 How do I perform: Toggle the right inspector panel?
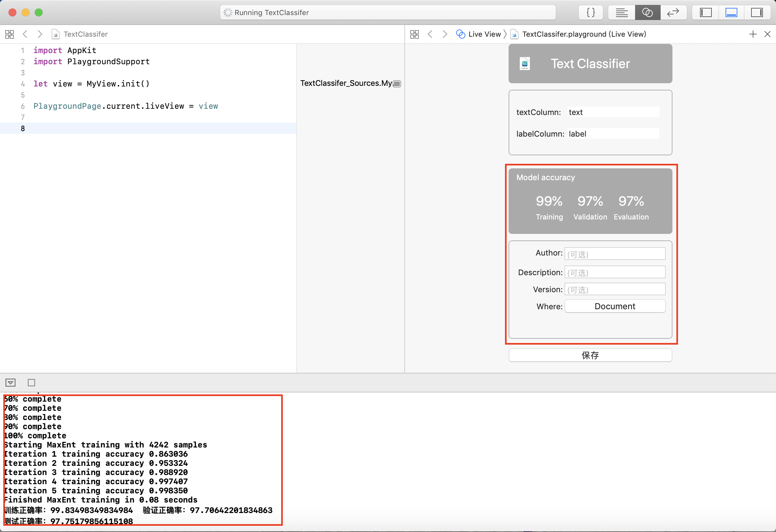756,13
